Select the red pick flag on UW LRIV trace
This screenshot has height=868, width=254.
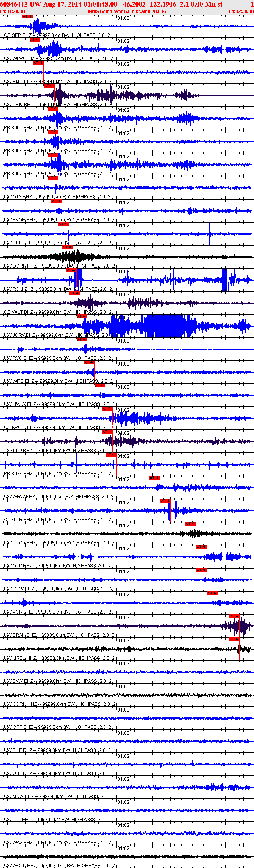click(49, 86)
